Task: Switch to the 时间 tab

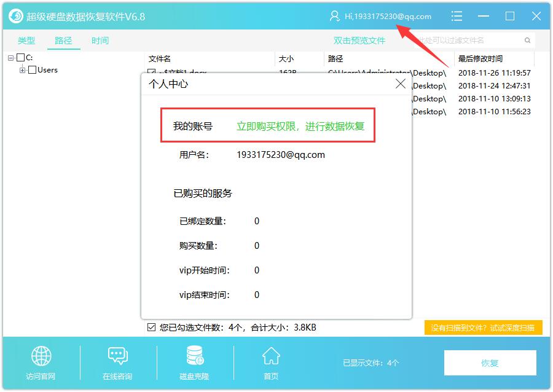Action: click(100, 41)
